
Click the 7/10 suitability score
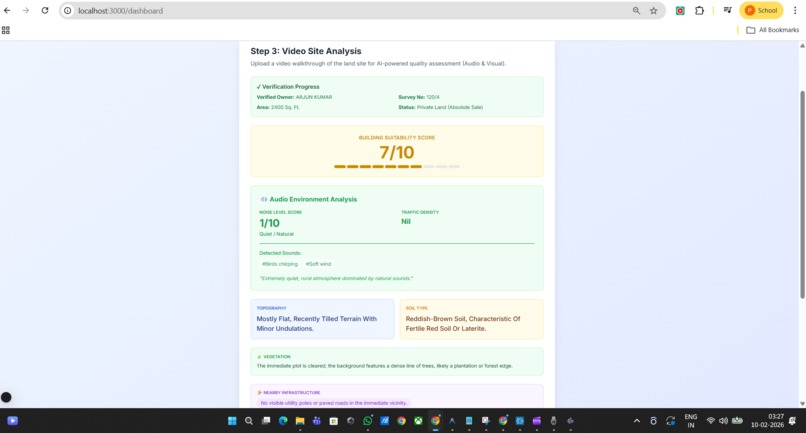(397, 152)
